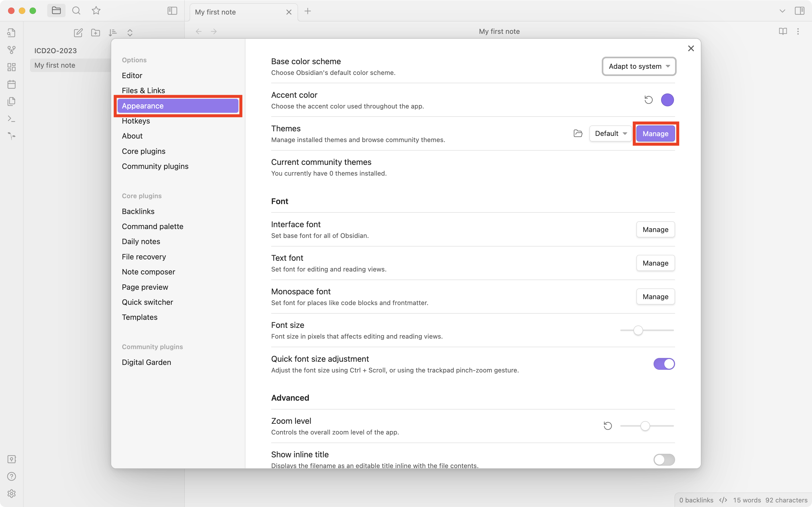This screenshot has height=507, width=812.
Task: Change the file sort order icon
Action: tap(113, 32)
